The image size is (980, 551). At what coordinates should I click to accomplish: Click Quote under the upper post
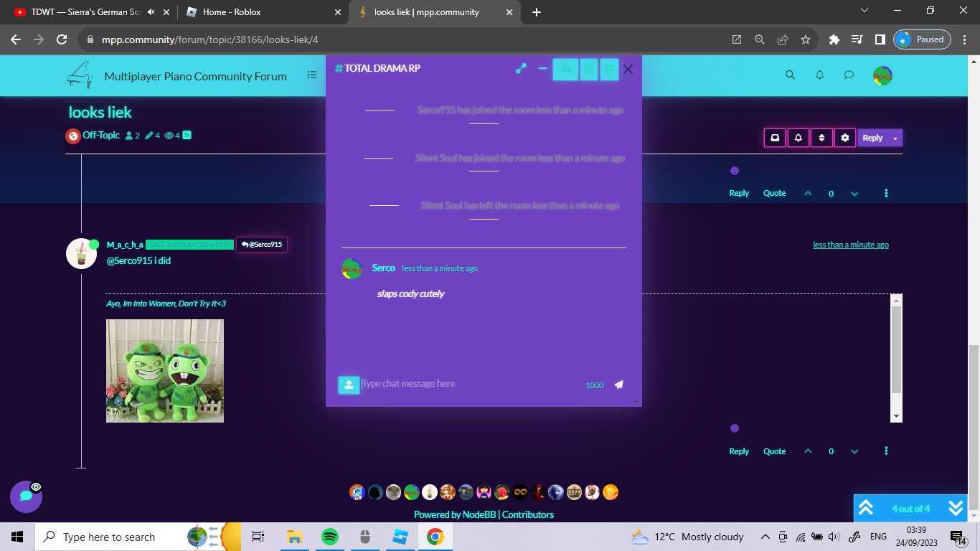tap(774, 193)
